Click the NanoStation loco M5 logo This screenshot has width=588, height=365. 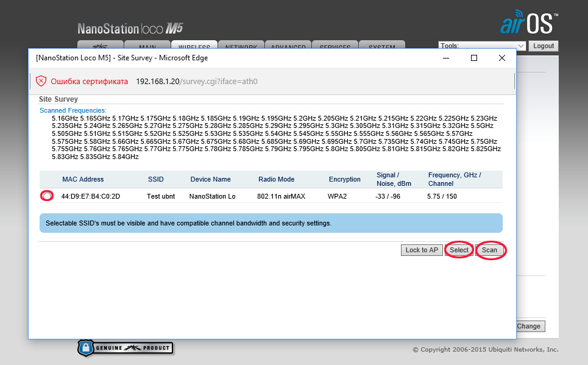click(x=130, y=29)
